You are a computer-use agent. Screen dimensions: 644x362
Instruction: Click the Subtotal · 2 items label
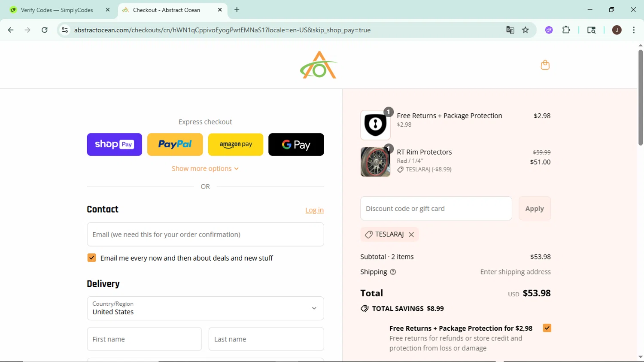pyautogui.click(x=387, y=257)
